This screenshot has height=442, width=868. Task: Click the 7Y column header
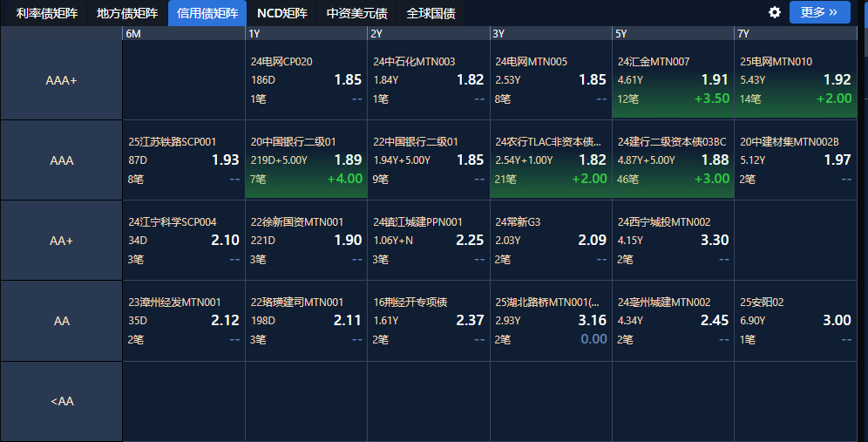pos(796,33)
